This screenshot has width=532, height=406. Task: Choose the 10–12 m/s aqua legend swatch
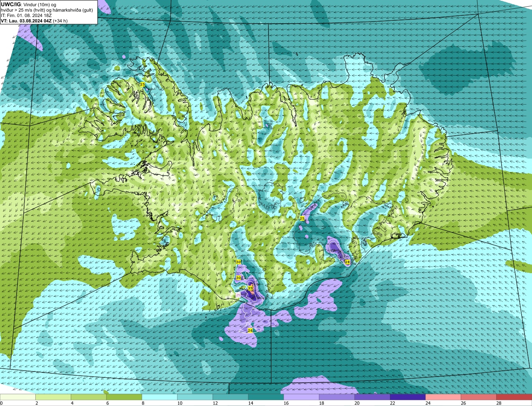click(195, 397)
